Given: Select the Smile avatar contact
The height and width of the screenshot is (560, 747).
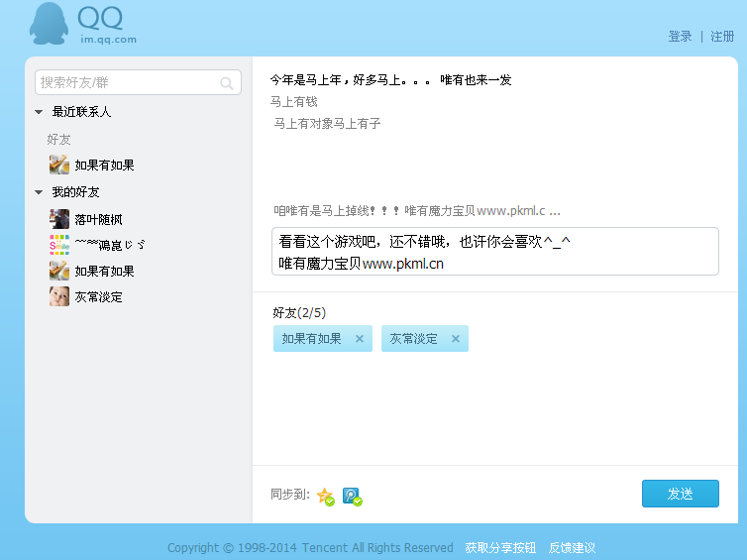Looking at the screenshot, I should (x=59, y=245).
